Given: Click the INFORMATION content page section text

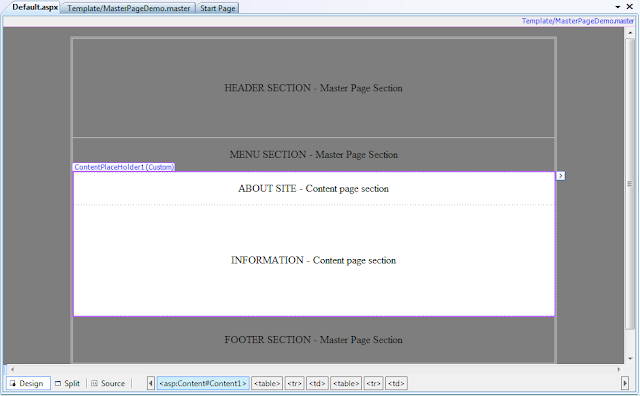Looking at the screenshot, I should tap(313, 260).
